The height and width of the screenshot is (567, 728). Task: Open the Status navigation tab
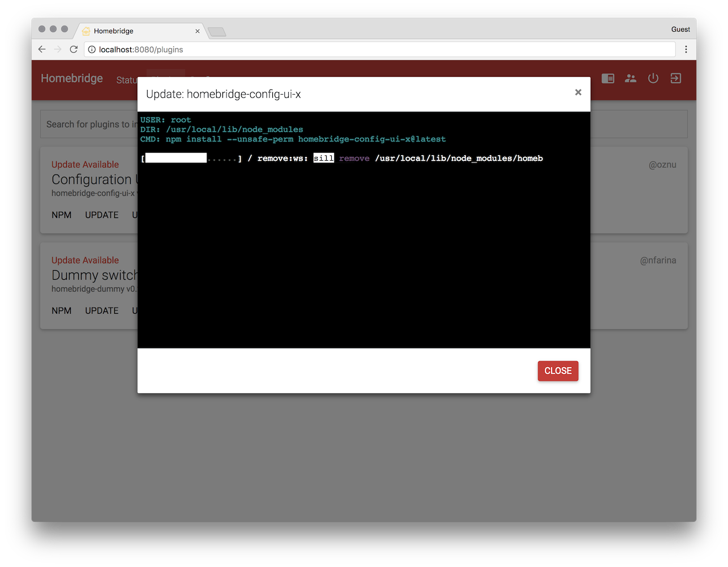(x=127, y=80)
